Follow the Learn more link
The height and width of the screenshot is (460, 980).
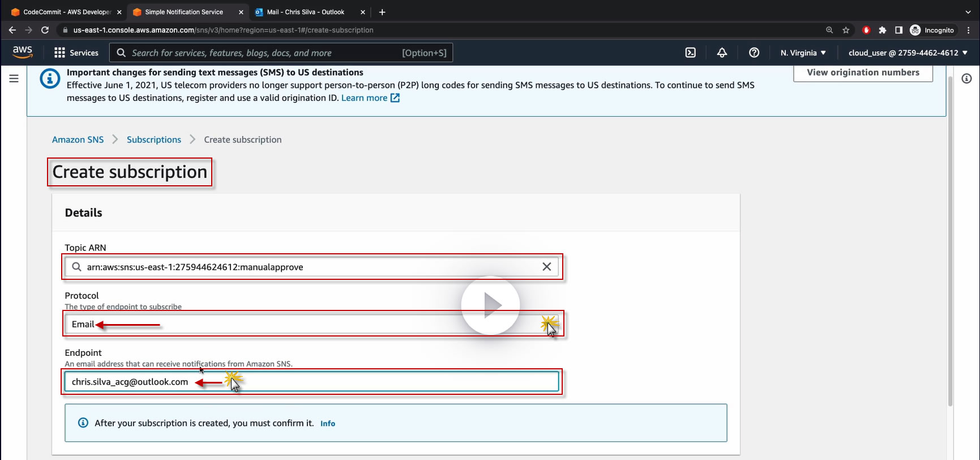click(370, 98)
